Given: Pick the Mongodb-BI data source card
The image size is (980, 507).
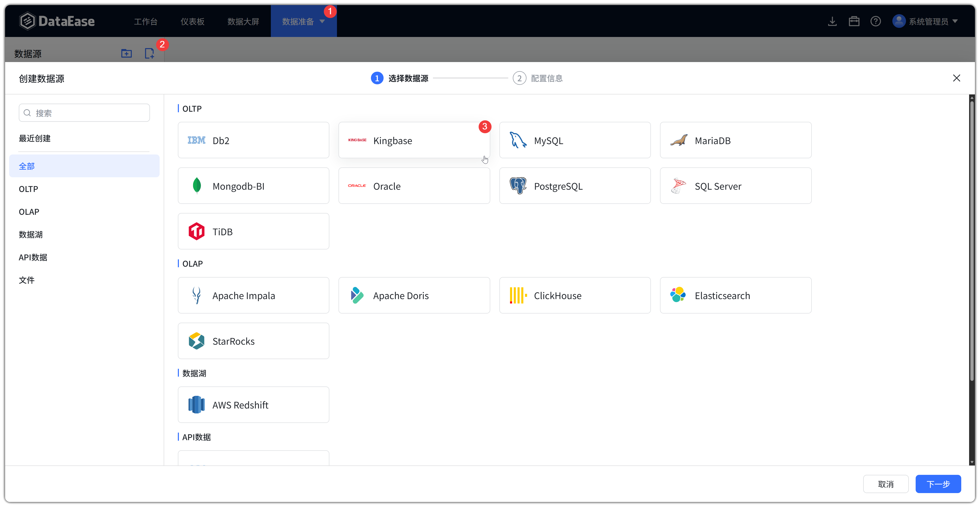Looking at the screenshot, I should pyautogui.click(x=253, y=186).
